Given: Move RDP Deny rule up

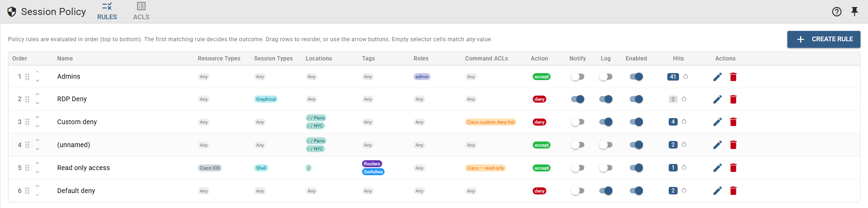Looking at the screenshot, I should [38, 94].
